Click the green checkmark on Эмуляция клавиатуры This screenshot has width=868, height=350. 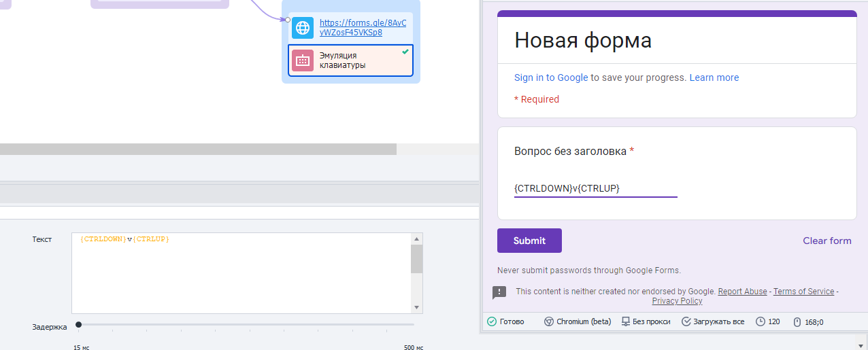pos(405,52)
